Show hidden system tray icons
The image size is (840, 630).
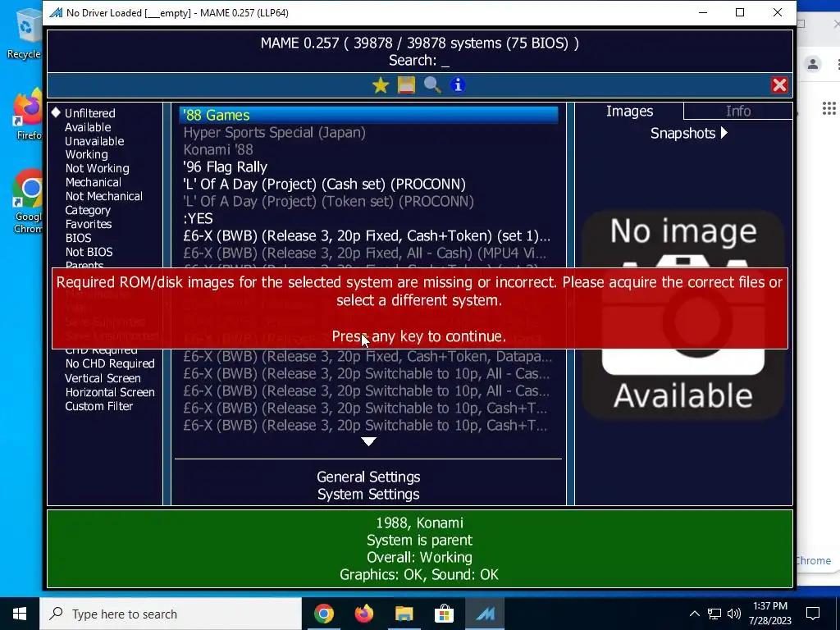[694, 614]
